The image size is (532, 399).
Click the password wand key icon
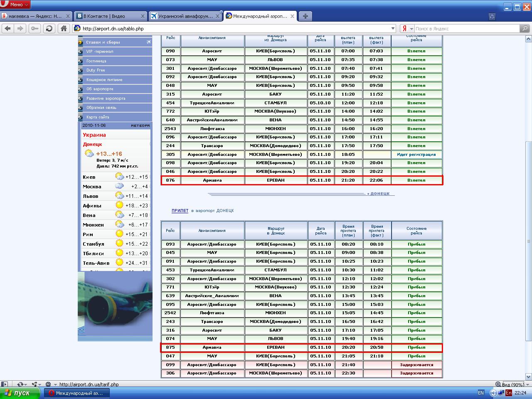pyautogui.click(x=35, y=29)
